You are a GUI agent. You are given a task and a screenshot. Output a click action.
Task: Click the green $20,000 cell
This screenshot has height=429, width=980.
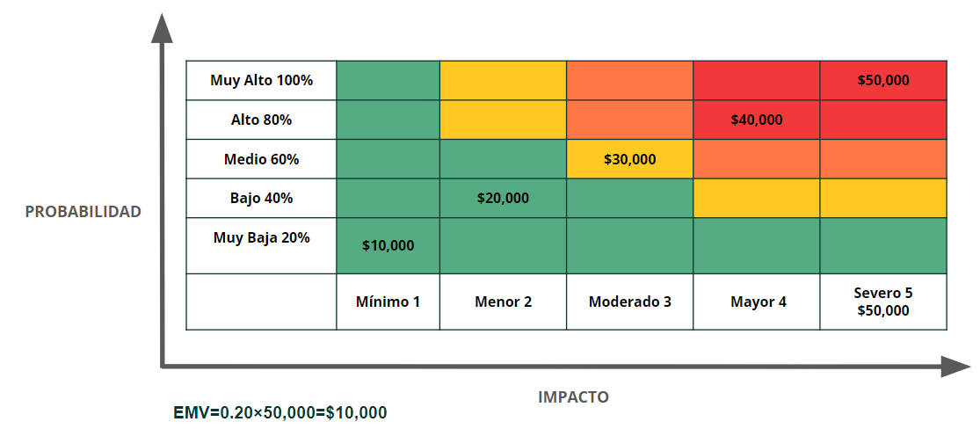click(x=503, y=198)
